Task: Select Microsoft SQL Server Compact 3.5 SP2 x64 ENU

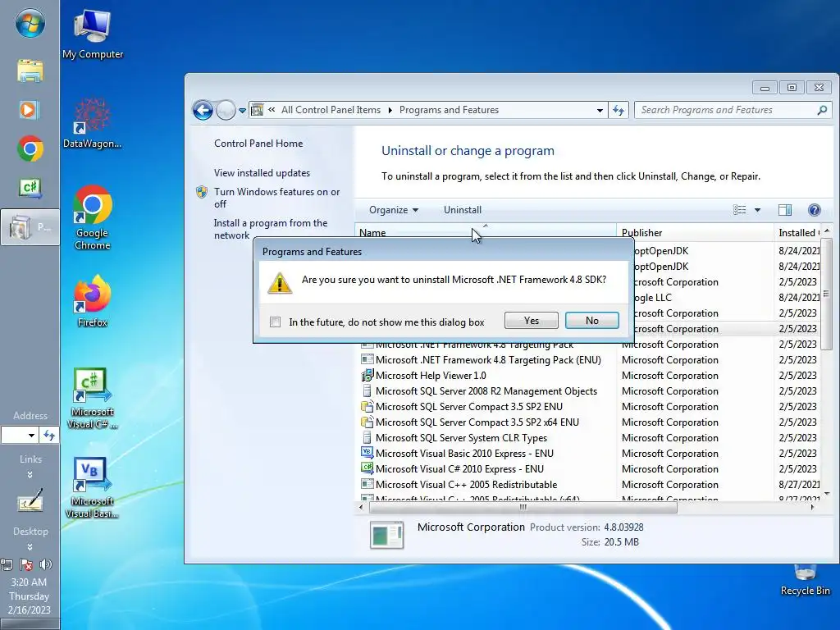Action: point(588,422)
